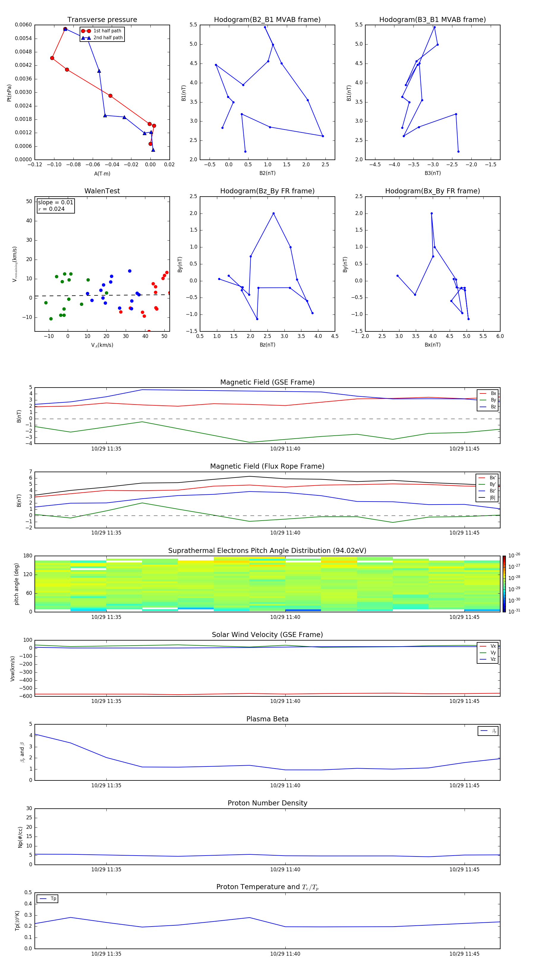Select |B| in the flux rope legend
The height and width of the screenshot is (980, 535).
click(x=487, y=498)
